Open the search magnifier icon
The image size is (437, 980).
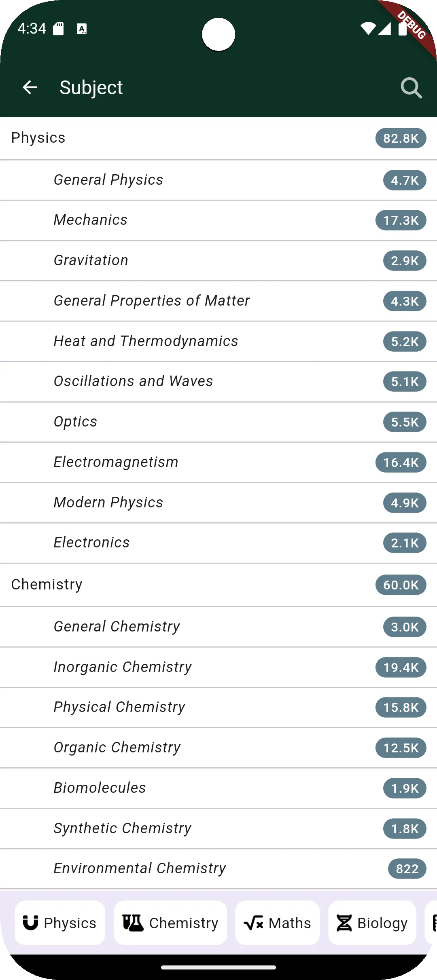pyautogui.click(x=411, y=88)
